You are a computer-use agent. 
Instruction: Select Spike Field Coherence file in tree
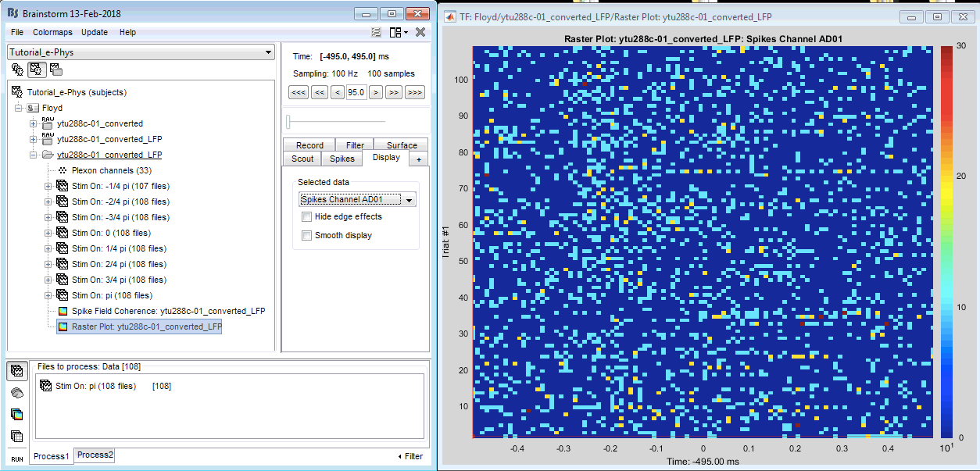168,311
